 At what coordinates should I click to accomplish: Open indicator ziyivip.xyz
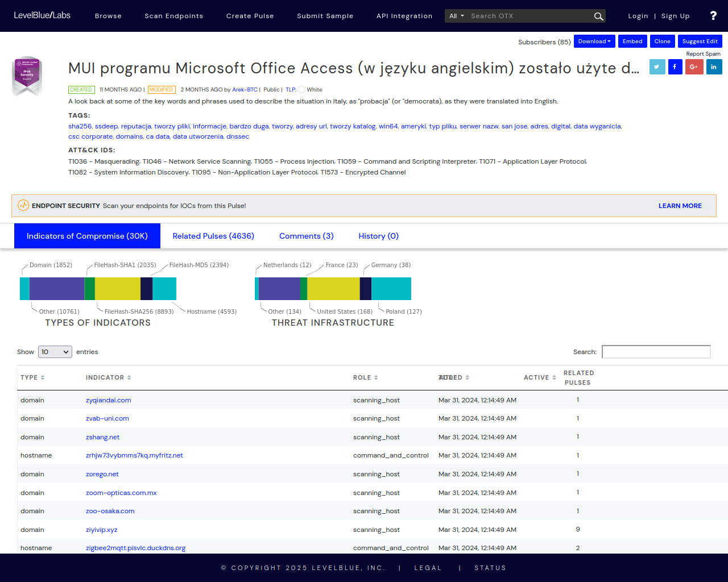[x=102, y=530]
